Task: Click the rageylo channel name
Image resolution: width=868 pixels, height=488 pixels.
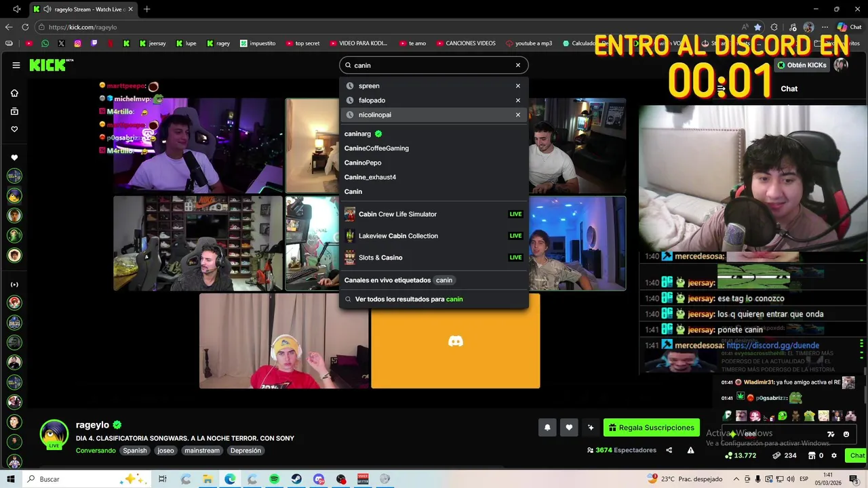Action: (92, 425)
